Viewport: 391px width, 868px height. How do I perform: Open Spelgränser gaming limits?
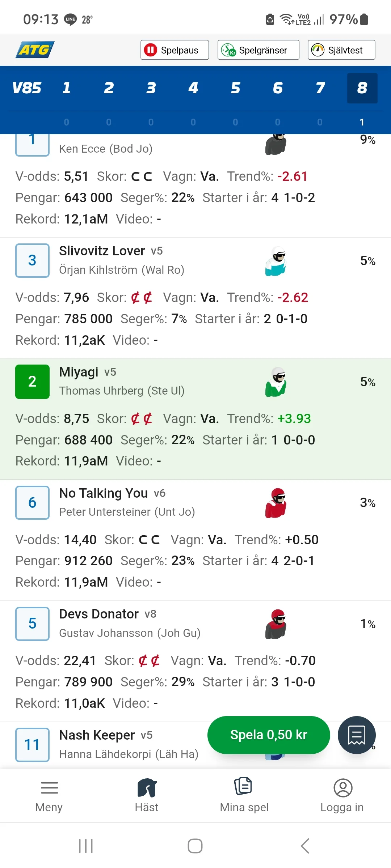tap(258, 50)
